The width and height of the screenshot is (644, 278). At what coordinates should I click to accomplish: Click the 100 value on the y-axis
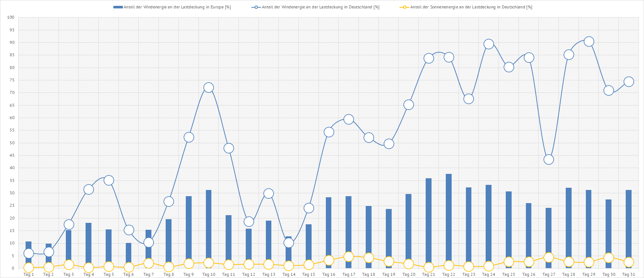11,17
